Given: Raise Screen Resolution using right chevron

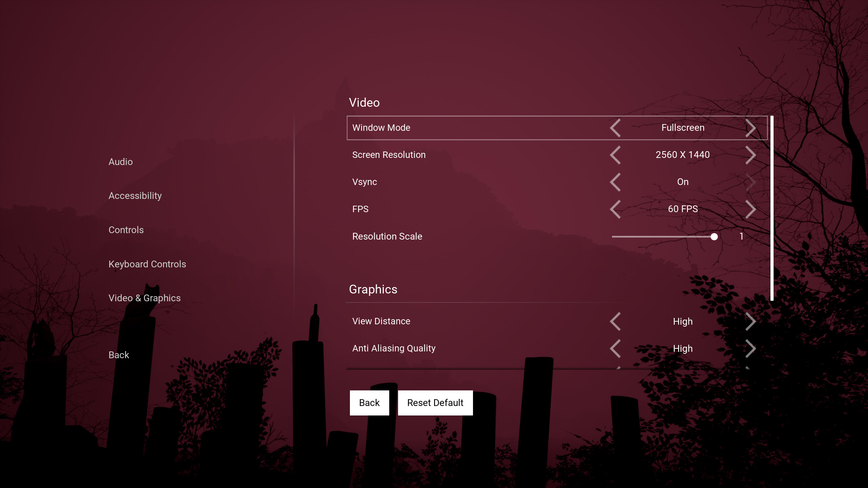Looking at the screenshot, I should coord(751,155).
